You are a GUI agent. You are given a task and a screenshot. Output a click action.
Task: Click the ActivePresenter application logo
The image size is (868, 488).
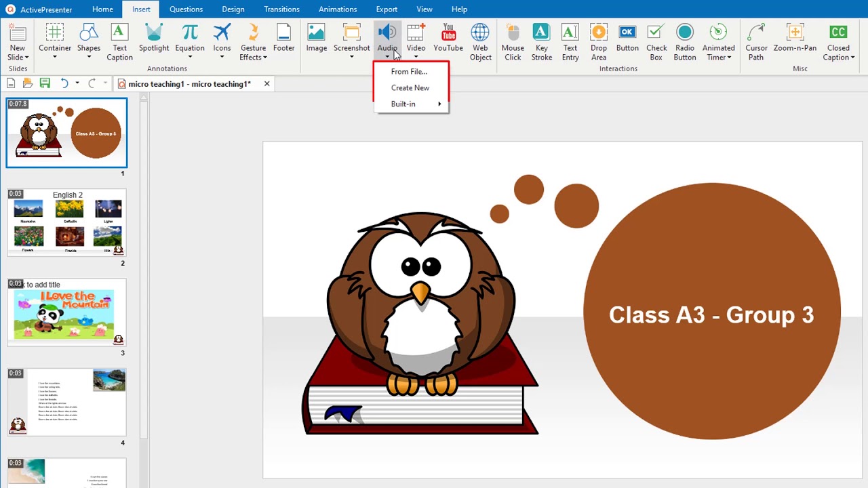click(x=10, y=9)
